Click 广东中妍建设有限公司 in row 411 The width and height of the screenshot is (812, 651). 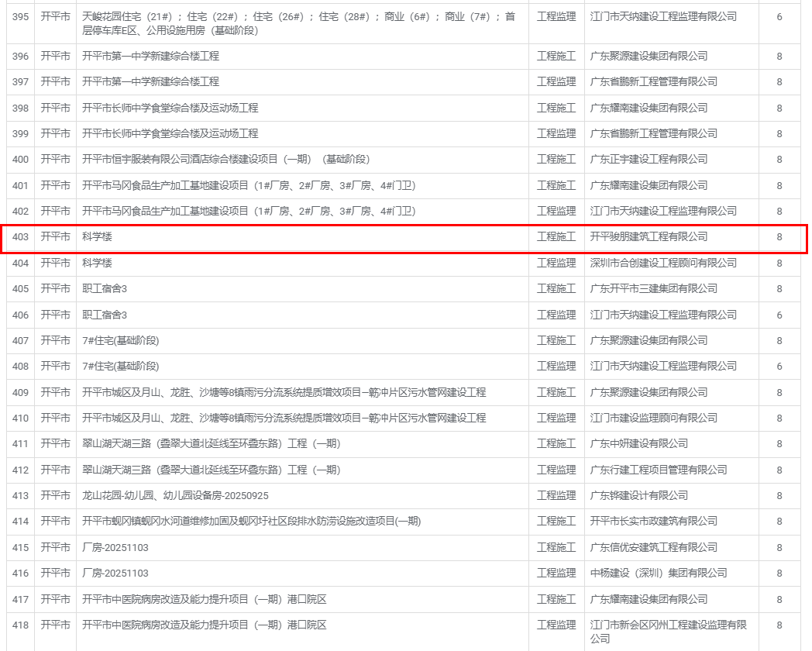click(638, 443)
